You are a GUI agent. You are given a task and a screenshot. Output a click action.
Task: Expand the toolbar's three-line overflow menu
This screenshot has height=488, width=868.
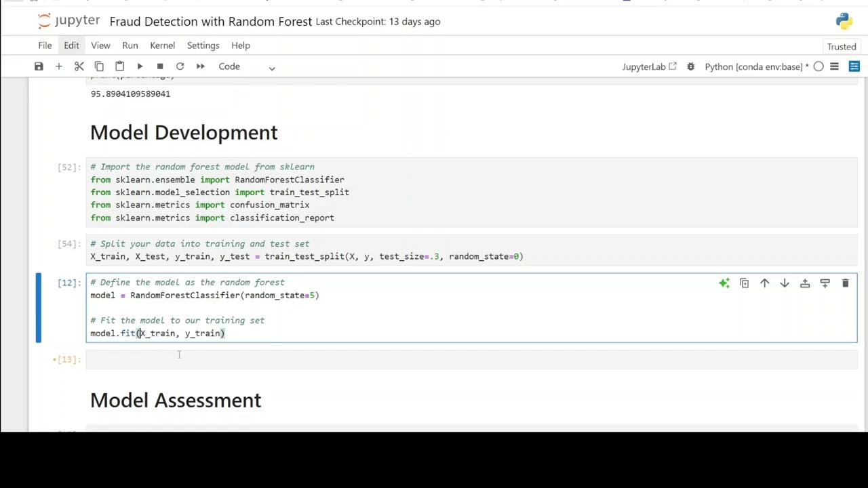point(834,66)
